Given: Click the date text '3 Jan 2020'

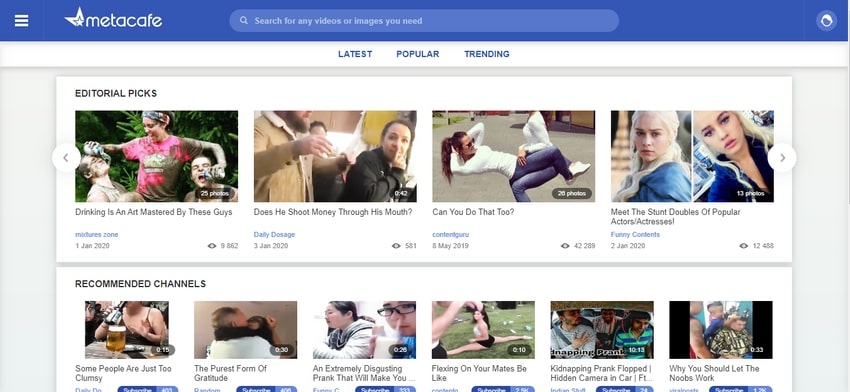Looking at the screenshot, I should pyautogui.click(x=271, y=246).
